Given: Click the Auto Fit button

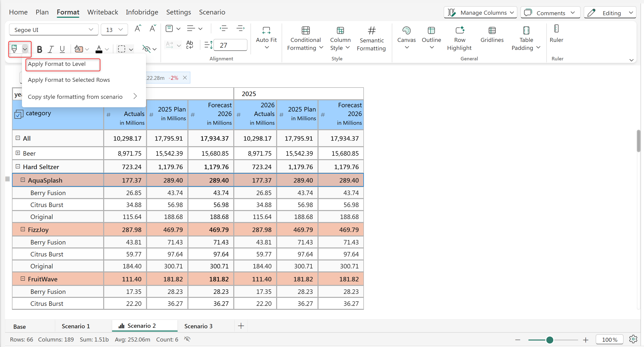Looking at the screenshot, I should click(x=266, y=37).
